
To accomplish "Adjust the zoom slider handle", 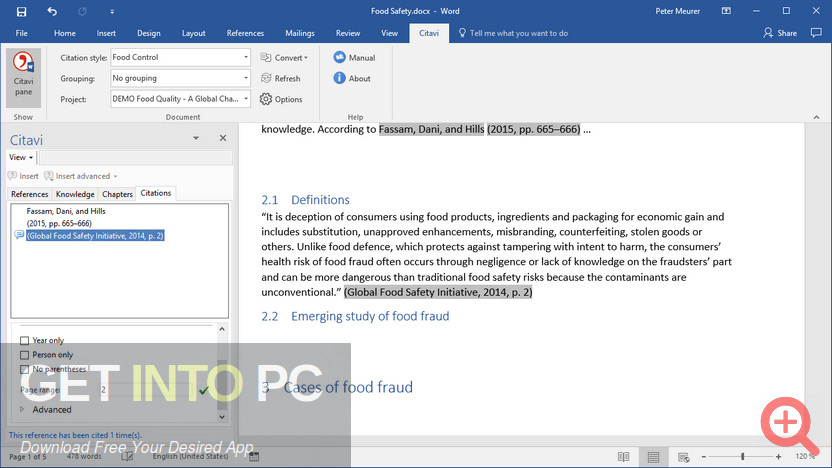I will 742,456.
